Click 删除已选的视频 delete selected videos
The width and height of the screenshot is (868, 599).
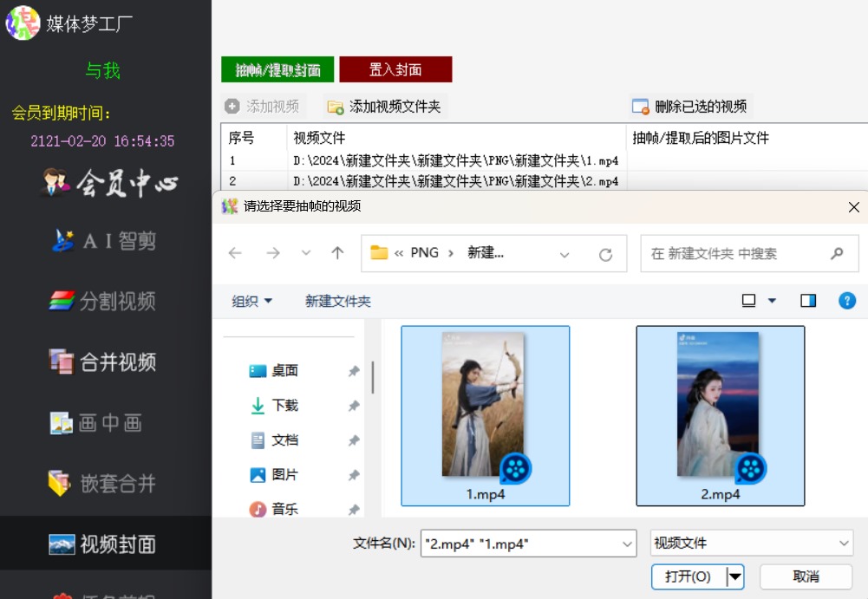pos(689,106)
